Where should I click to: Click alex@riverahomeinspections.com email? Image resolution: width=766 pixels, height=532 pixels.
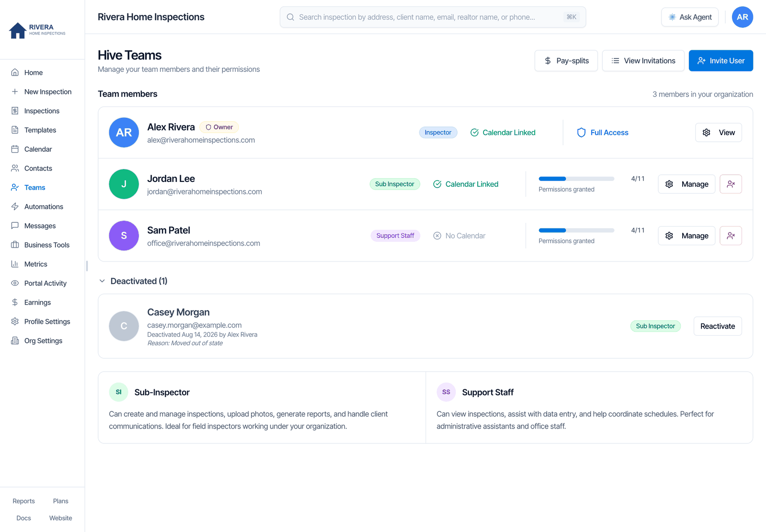pos(201,140)
